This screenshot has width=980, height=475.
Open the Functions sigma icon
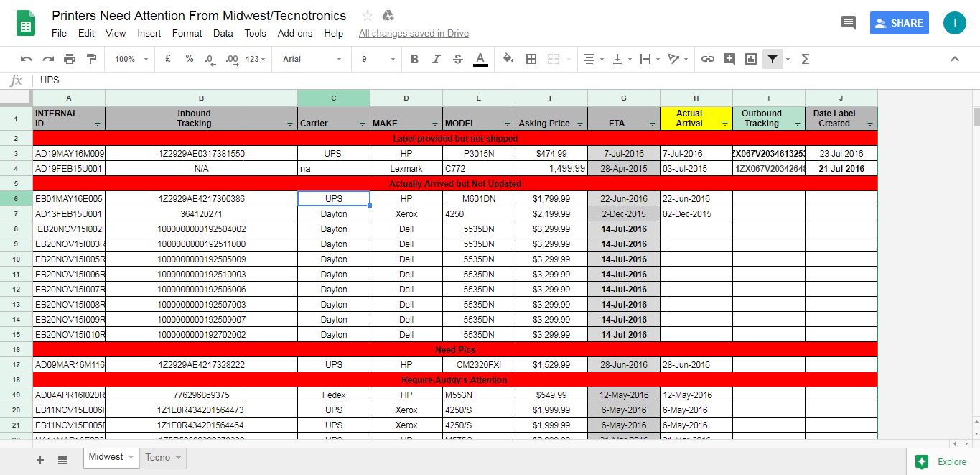pos(805,59)
